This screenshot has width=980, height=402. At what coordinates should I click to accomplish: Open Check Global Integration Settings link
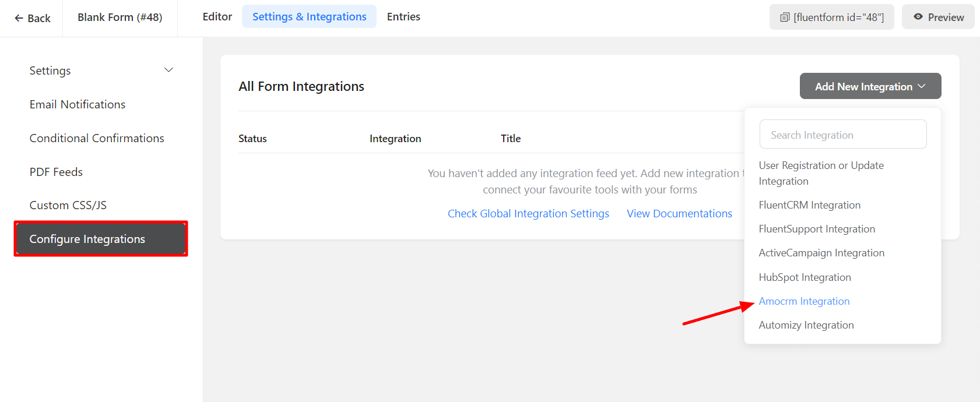point(528,214)
